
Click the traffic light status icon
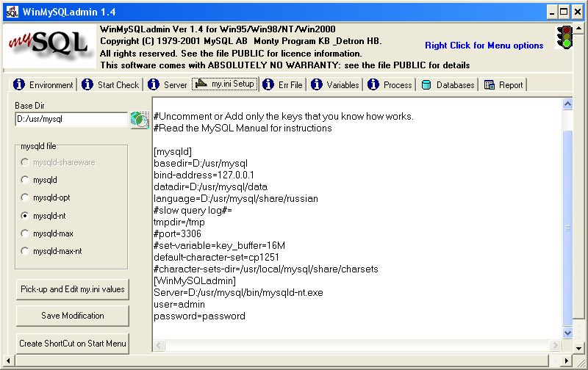click(564, 37)
